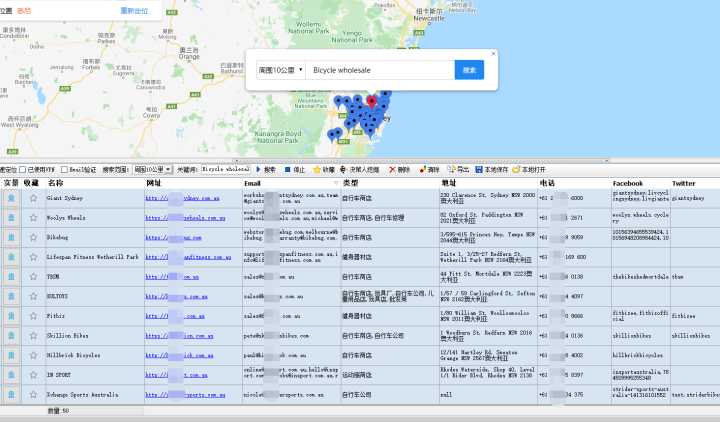Favorite Woolys Wheels with its star
720x422 pixels.
[33, 218]
